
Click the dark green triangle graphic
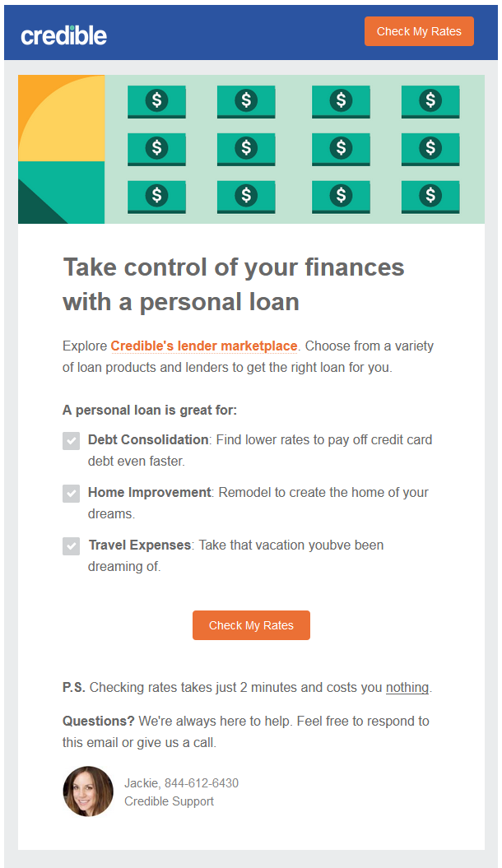pos(37,206)
